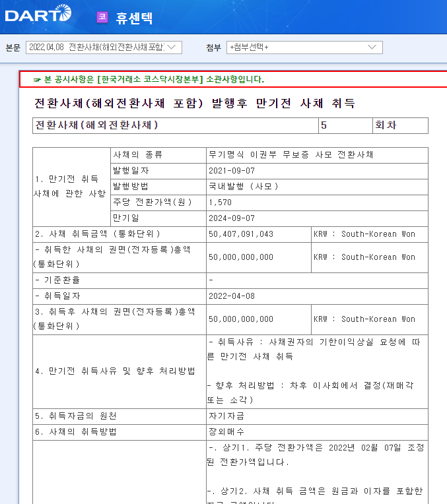447x504 pixels.
Task: Click the purple 코 KOSDAQ market badge
Action: tap(102, 17)
